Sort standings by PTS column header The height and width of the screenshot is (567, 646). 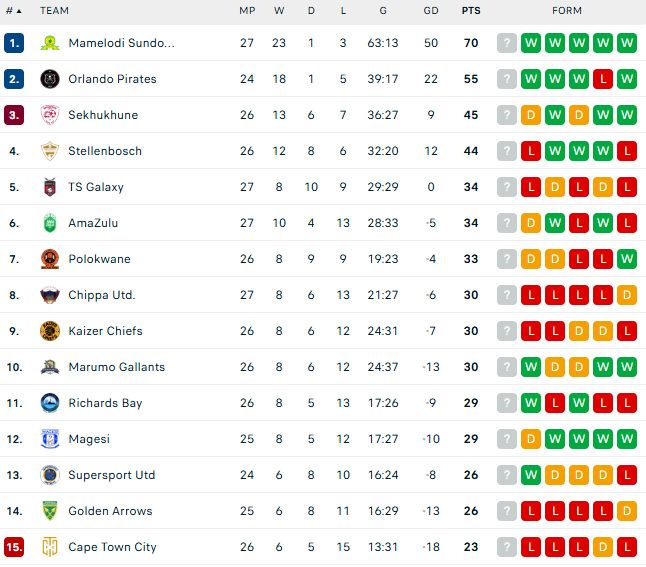[471, 11]
